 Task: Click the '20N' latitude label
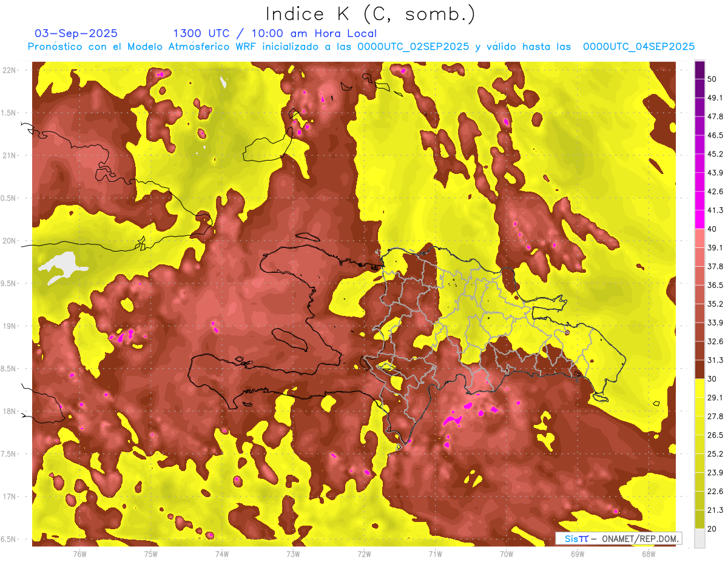coord(9,241)
